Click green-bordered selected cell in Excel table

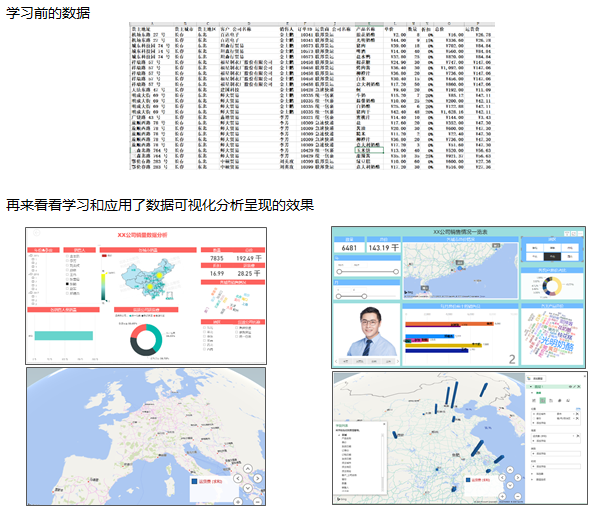click(369, 150)
